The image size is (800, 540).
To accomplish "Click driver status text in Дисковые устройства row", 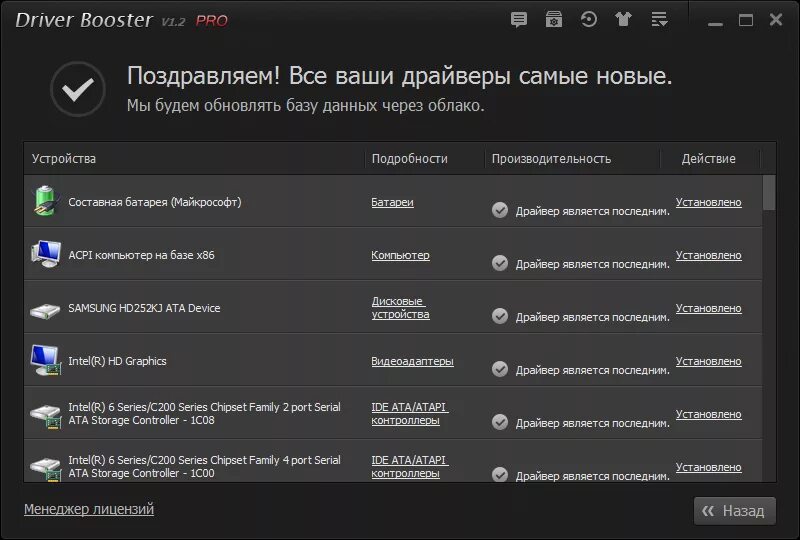I will click(592, 317).
